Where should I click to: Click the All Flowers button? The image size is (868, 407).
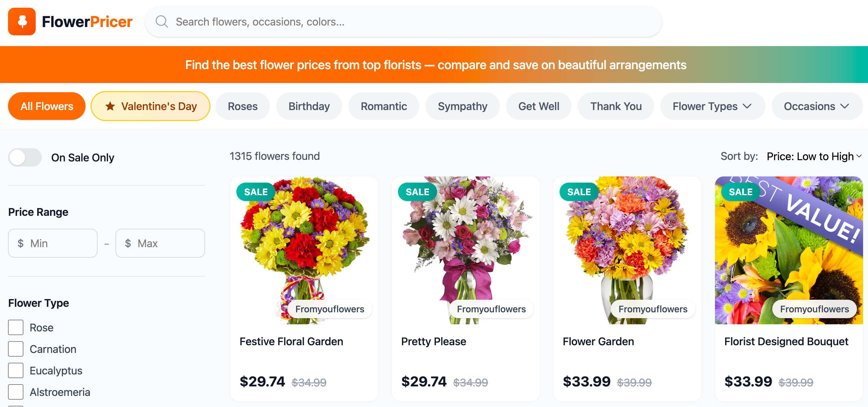point(47,106)
